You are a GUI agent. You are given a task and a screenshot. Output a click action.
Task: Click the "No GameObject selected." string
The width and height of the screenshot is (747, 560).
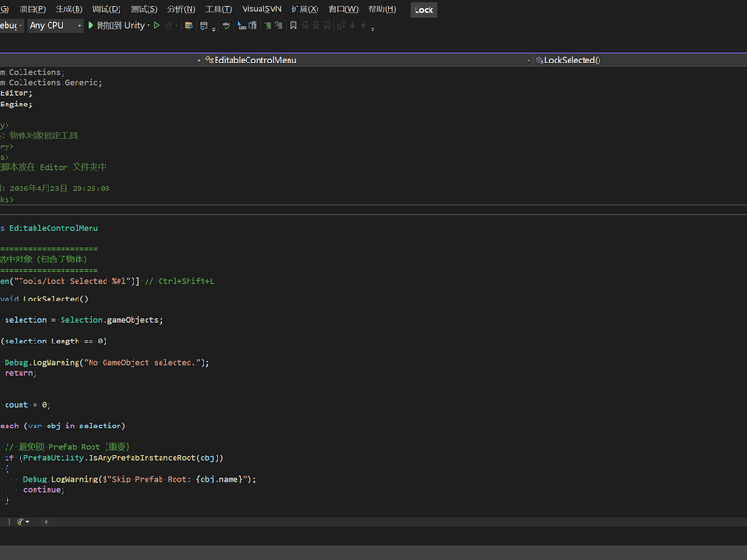point(143,362)
